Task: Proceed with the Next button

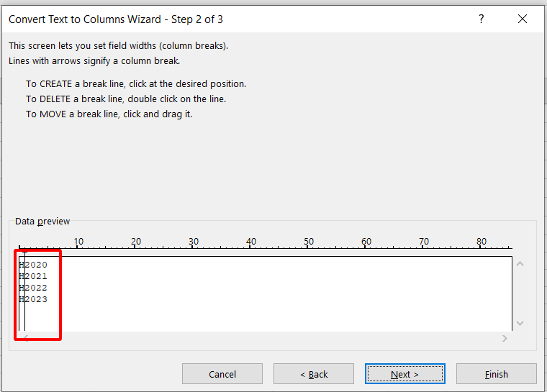Action: tap(404, 374)
